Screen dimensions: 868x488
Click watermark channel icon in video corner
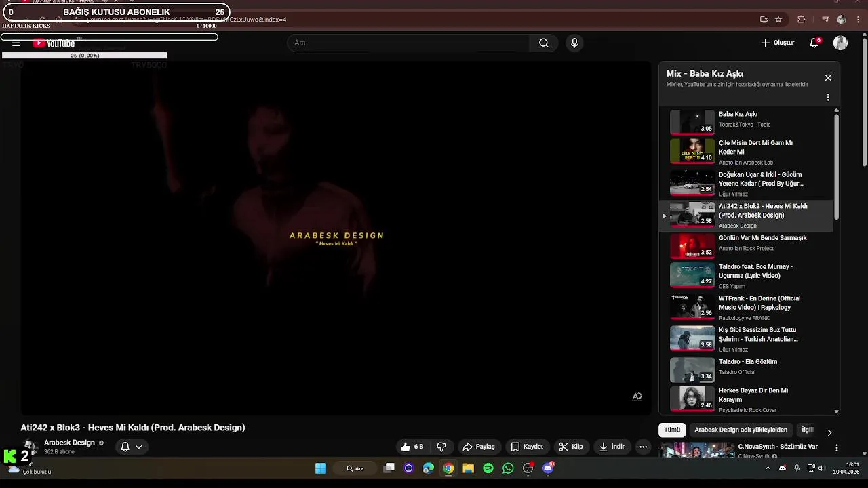point(637,396)
